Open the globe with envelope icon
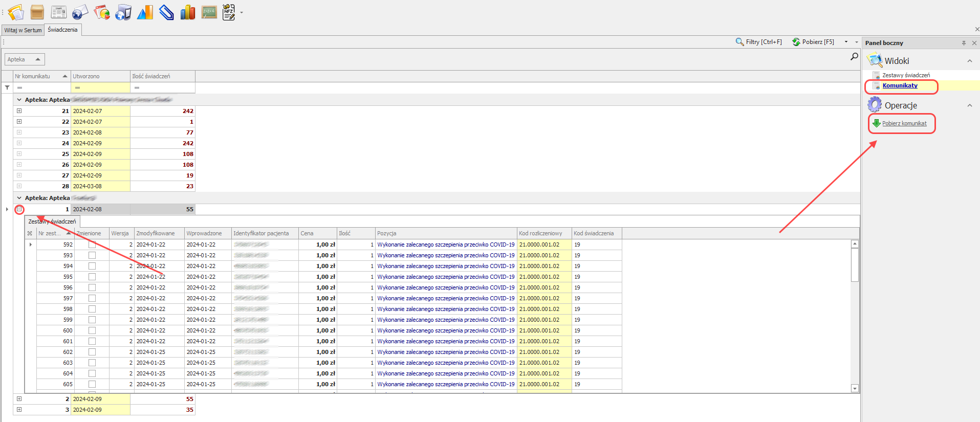 pos(80,12)
